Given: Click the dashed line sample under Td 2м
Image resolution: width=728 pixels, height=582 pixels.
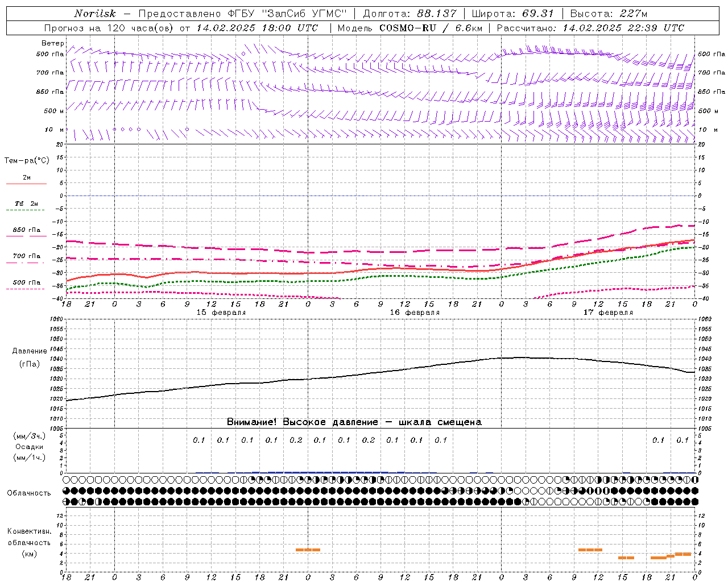Looking at the screenshot, I should [x=26, y=210].
